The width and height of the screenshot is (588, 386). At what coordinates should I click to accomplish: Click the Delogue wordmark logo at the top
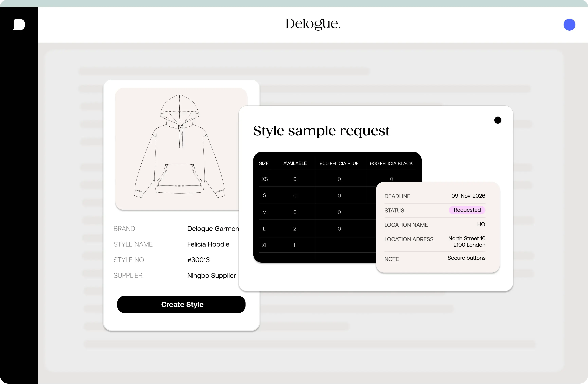click(313, 24)
